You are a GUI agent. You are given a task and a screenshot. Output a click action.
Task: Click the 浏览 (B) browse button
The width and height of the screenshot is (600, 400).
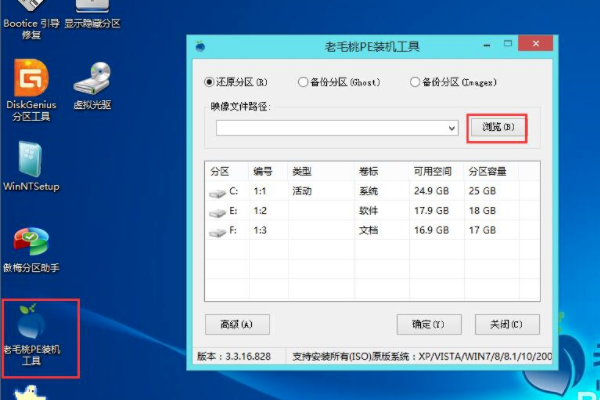pyautogui.click(x=498, y=127)
